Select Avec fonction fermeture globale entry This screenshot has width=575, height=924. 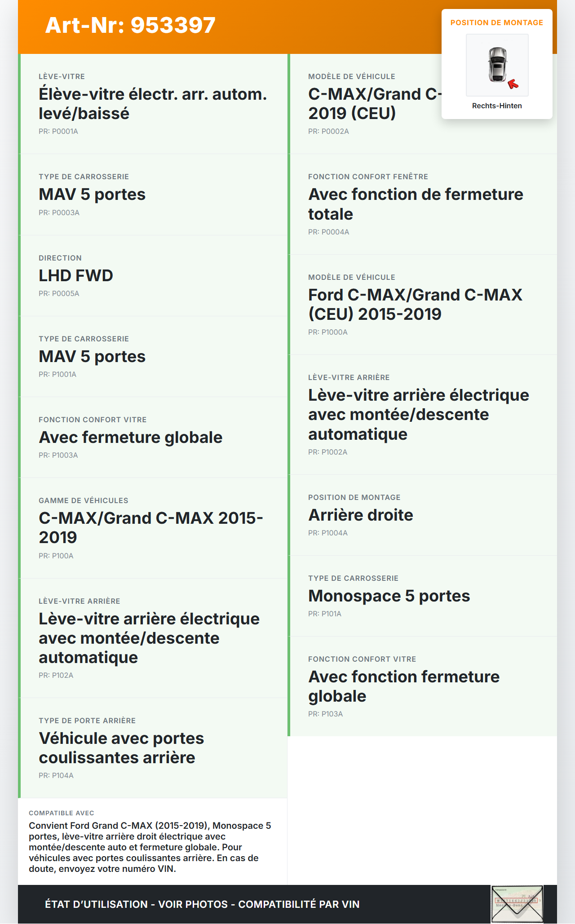(x=404, y=686)
